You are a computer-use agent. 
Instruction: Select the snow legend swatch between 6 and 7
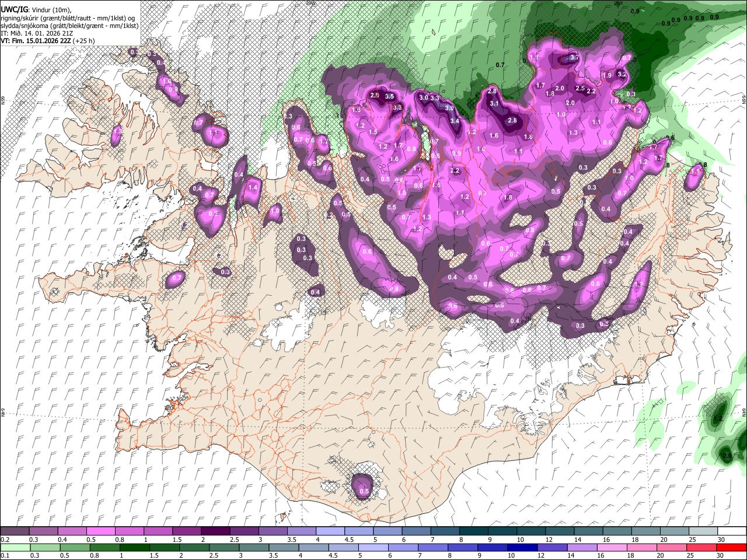[416, 531]
